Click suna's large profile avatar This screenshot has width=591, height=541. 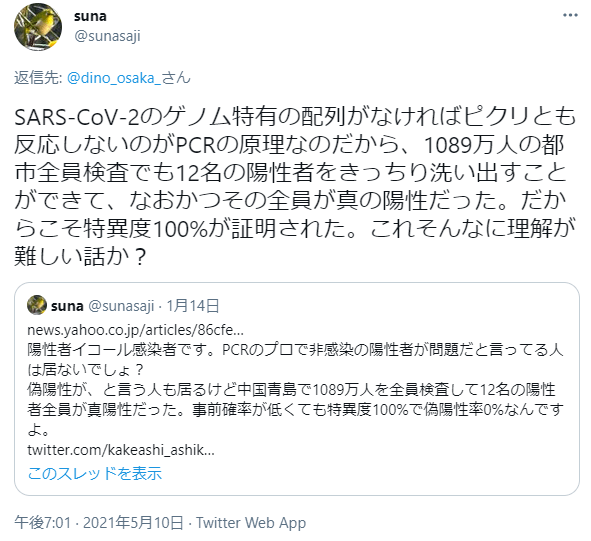click(x=38, y=27)
